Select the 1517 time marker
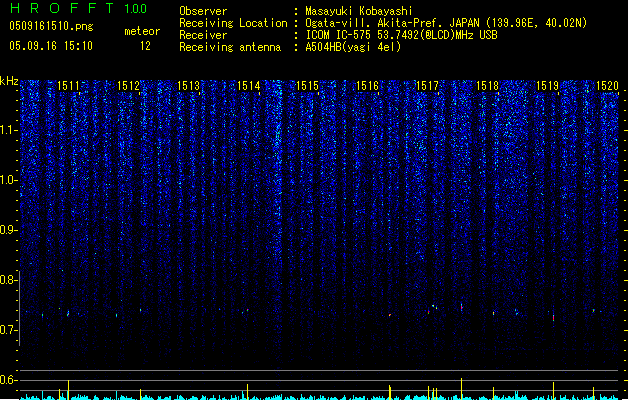The height and width of the screenshot is (400, 629). pos(427,86)
